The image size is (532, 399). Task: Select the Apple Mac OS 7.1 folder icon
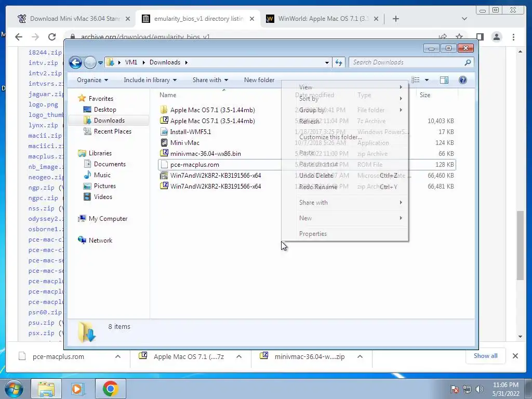point(164,110)
